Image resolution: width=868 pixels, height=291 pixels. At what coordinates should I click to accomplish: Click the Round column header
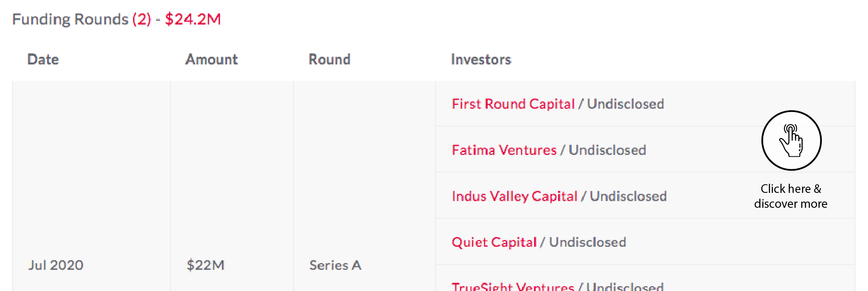[x=330, y=59]
